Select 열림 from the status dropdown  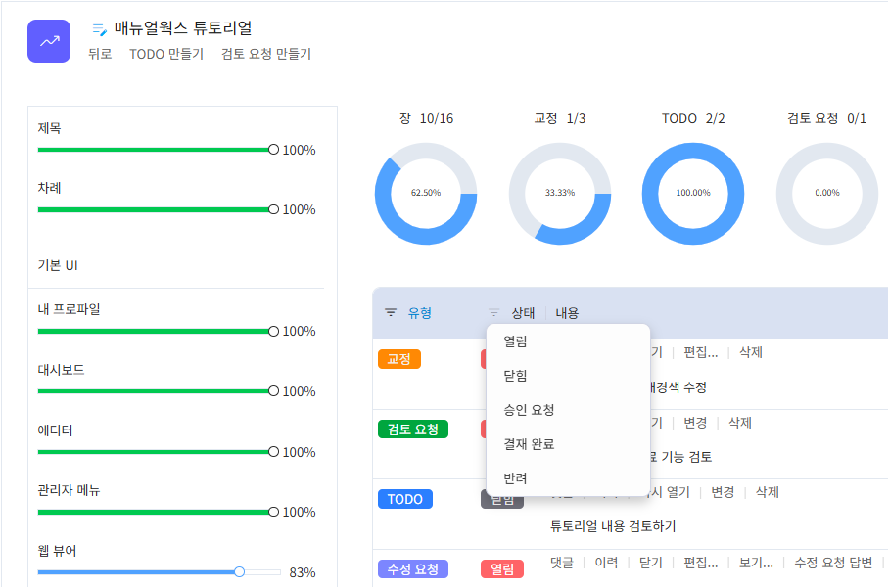tap(515, 341)
